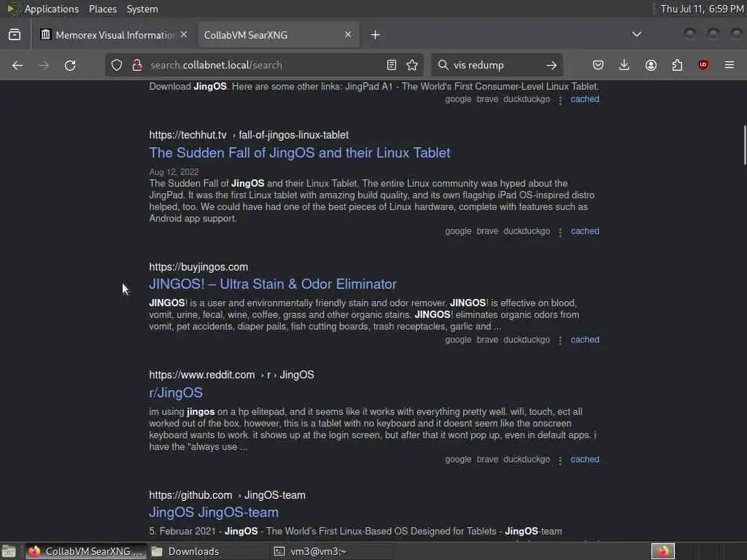Go back to previous page
Image resolution: width=747 pixels, height=560 pixels.
pos(18,65)
